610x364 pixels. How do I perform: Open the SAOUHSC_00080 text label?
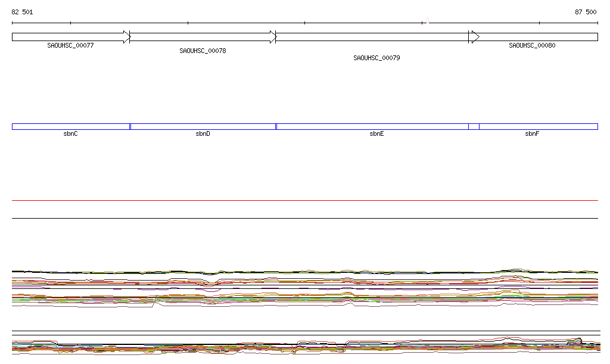[x=532, y=45]
